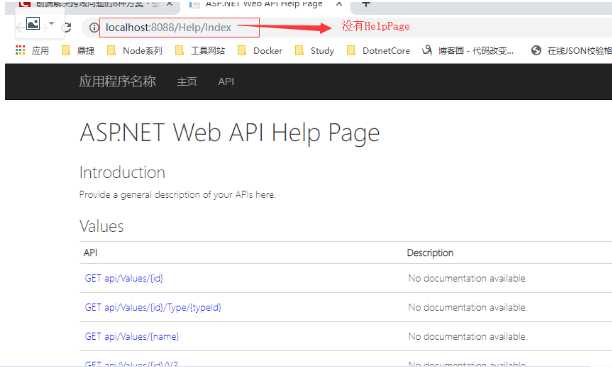This screenshot has height=367, width=612.
Task: Click the Description column header
Action: coord(430,253)
